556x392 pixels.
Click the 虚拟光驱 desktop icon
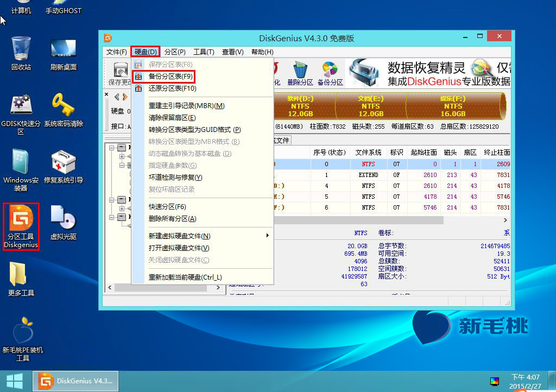pyautogui.click(x=64, y=223)
